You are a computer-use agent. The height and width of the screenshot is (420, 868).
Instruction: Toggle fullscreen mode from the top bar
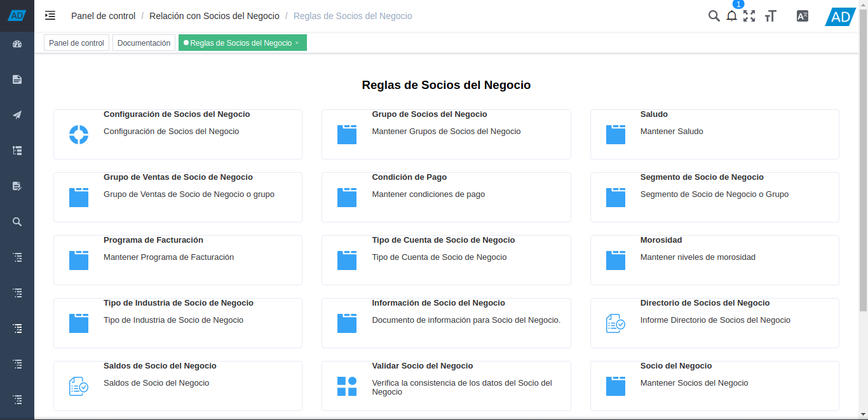(750, 17)
